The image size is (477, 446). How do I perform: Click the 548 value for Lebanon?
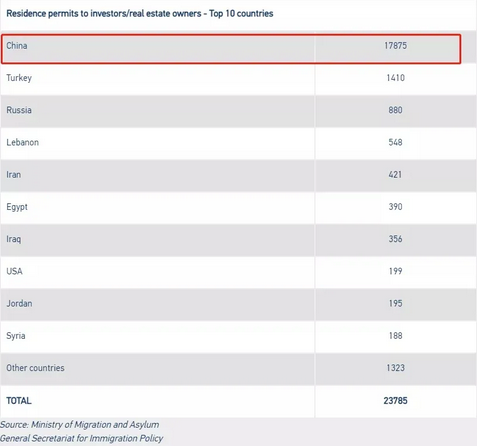[x=395, y=142]
